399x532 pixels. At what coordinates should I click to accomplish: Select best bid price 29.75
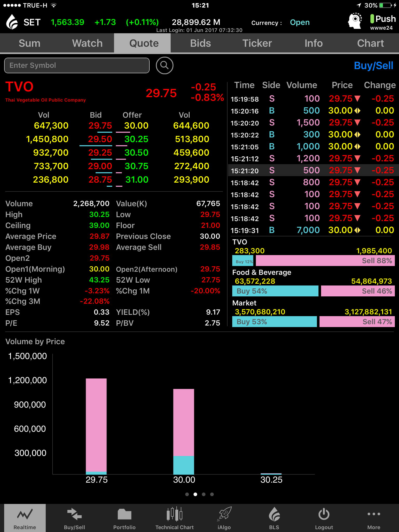[x=100, y=126]
